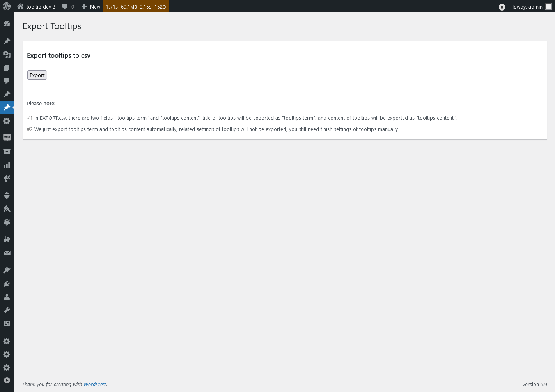Open Howdy, admin account area
This screenshot has width=555, height=392.
coord(526,7)
